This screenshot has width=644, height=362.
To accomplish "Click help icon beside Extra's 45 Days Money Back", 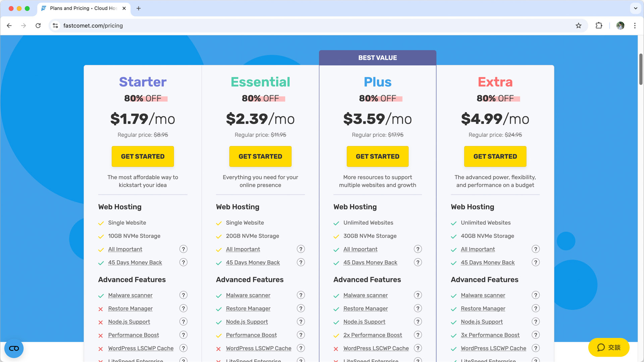I will (536, 262).
